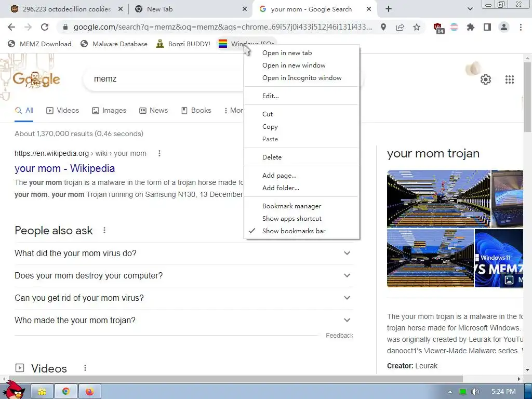
Task: Click the vertical page scrollbar thumb
Action: pyautogui.click(x=527, y=97)
